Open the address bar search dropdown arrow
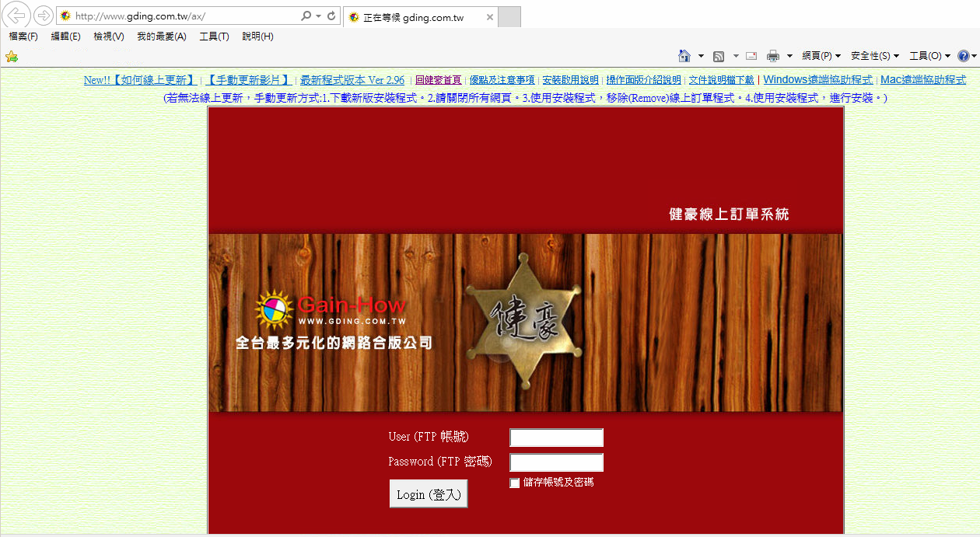Image resolution: width=980 pixels, height=537 pixels. (x=319, y=16)
